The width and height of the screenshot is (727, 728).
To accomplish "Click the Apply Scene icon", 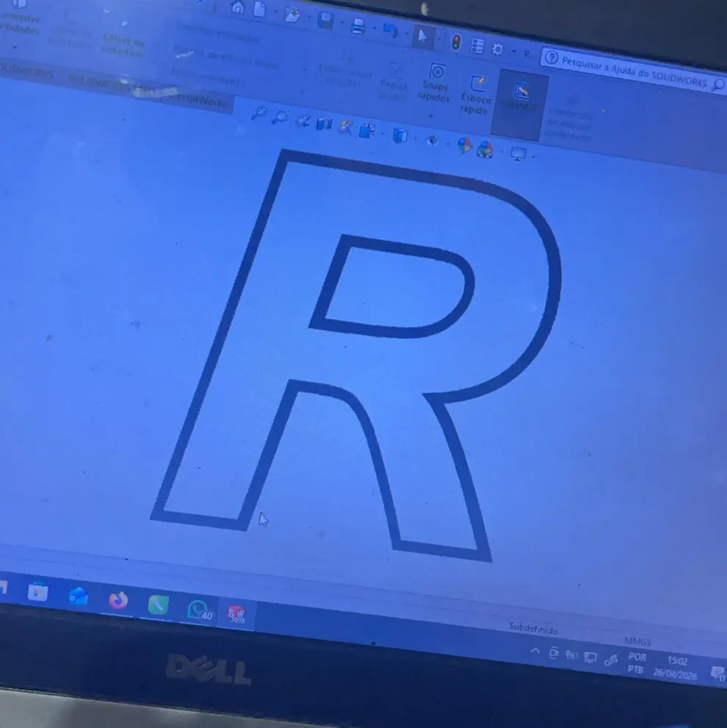I will click(485, 149).
